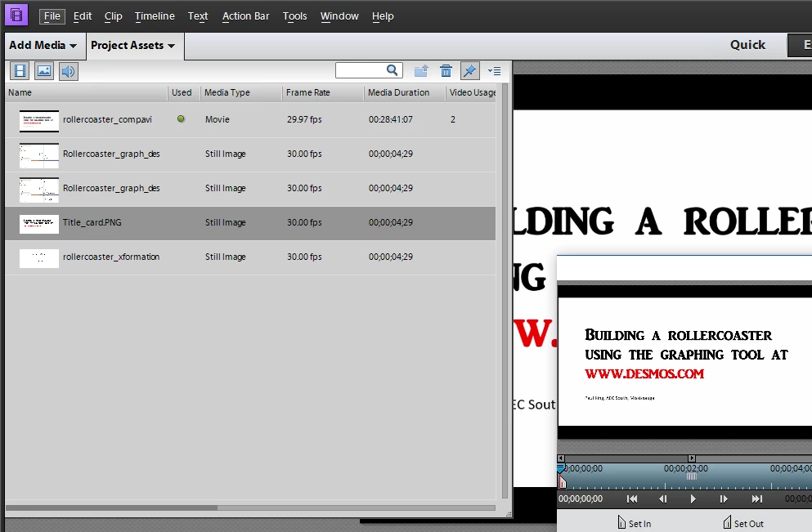Click the preview current timecode 00;00;00;00 field
Viewport: 812px width, 532px height.
[x=581, y=498]
